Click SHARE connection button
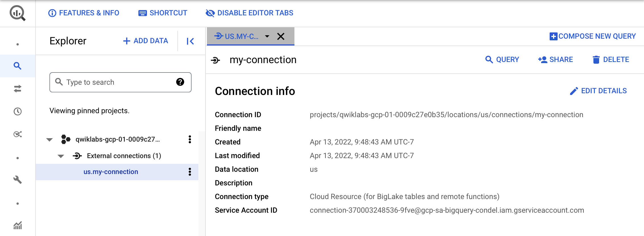The image size is (644, 236). 555,60
